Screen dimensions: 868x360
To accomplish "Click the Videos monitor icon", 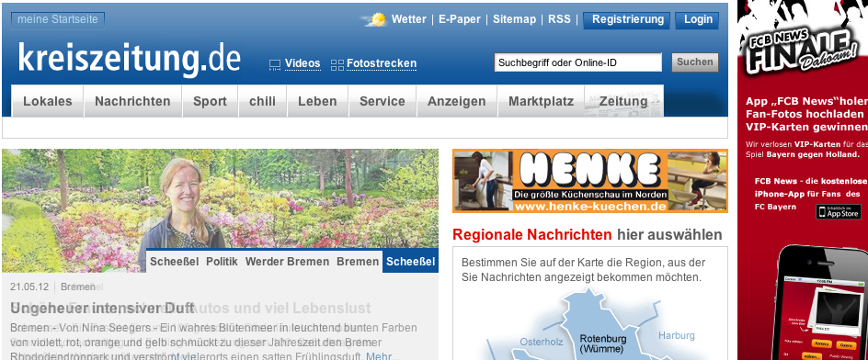I will (x=275, y=65).
